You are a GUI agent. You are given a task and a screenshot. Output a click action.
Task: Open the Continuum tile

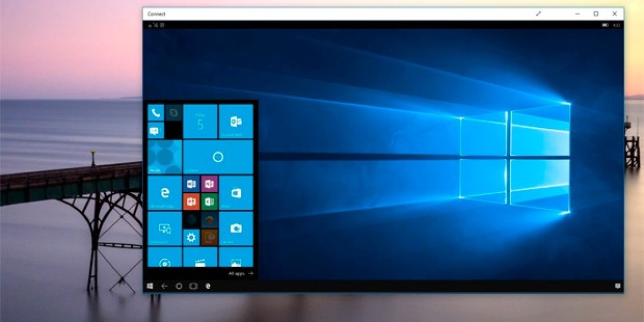(x=164, y=229)
